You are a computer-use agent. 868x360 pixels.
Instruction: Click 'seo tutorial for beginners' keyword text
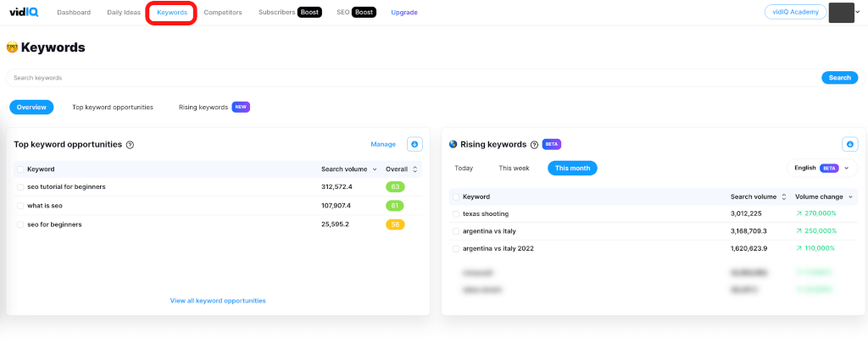pos(66,187)
